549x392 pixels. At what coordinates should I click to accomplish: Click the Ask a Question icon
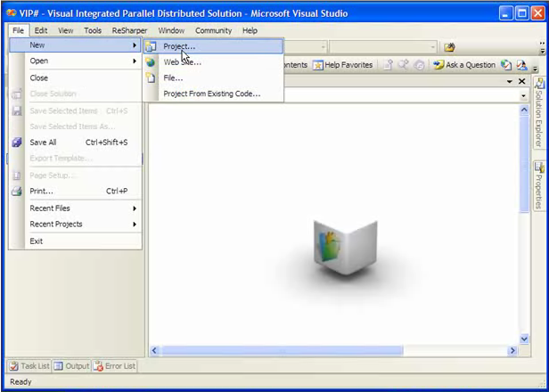[x=438, y=65]
